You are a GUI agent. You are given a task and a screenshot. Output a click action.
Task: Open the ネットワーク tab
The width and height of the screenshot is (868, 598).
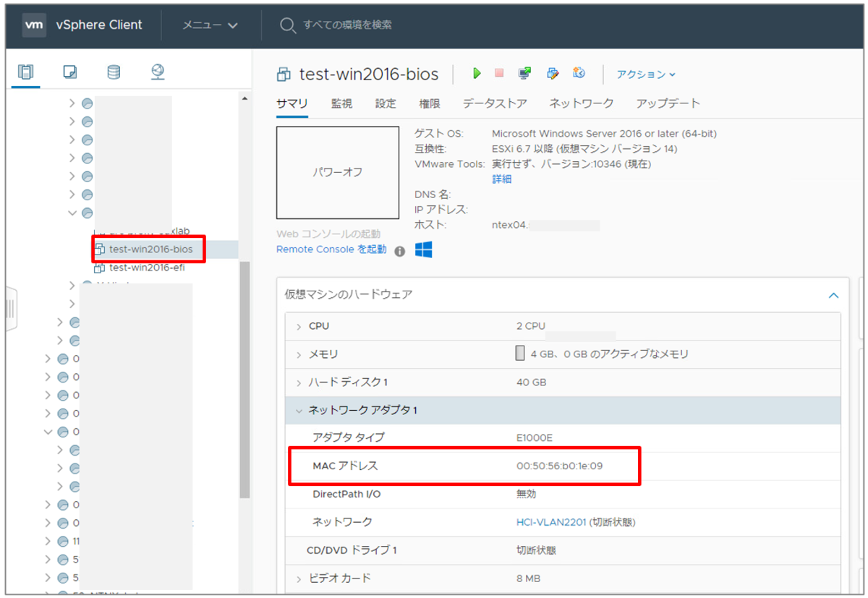(582, 103)
